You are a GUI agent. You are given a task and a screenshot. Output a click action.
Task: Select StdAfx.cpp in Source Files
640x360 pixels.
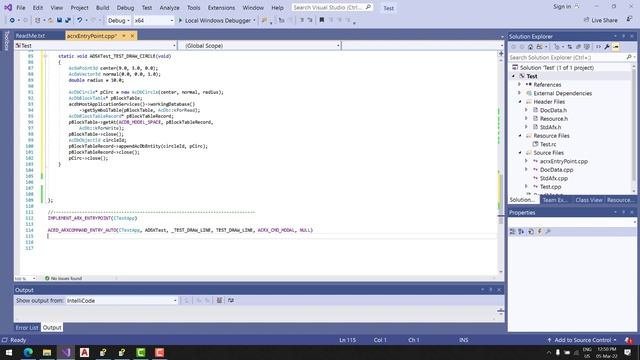554,178
